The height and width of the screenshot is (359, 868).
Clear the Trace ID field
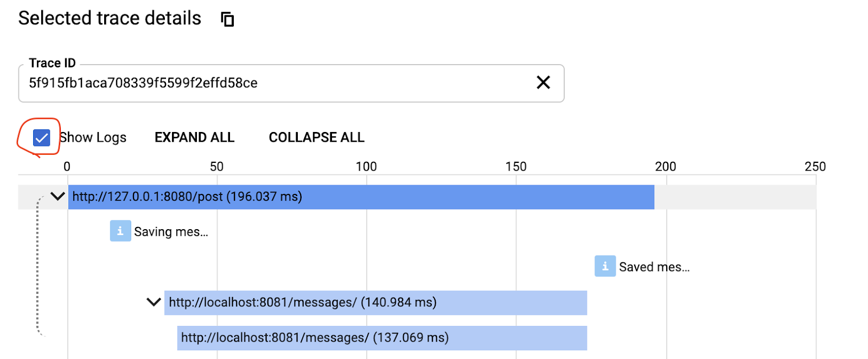[x=543, y=83]
